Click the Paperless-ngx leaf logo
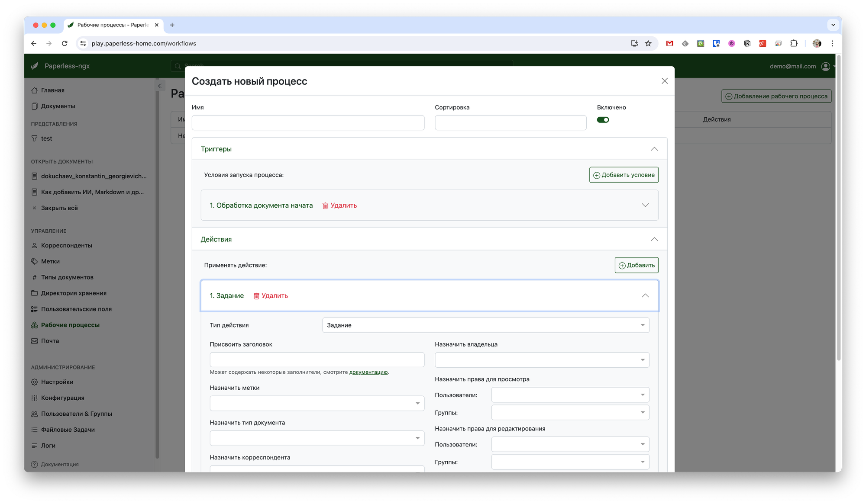 pyautogui.click(x=35, y=66)
